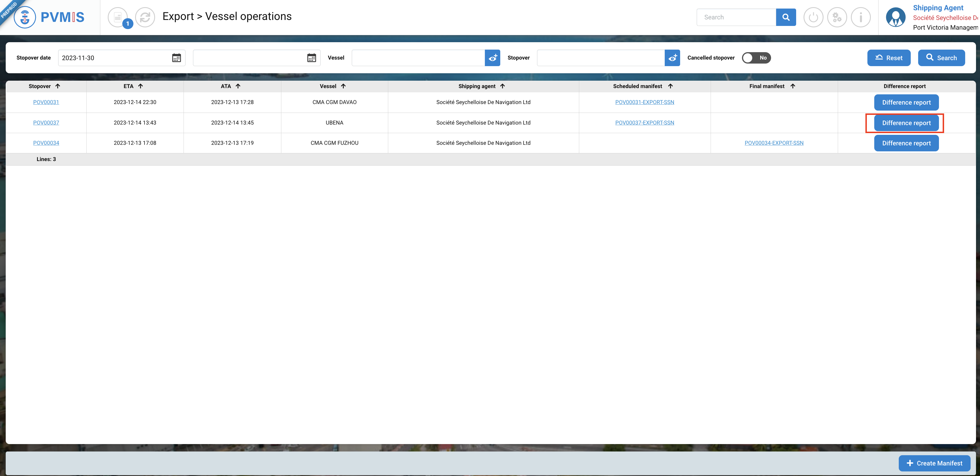The height and width of the screenshot is (476, 980).
Task: Toggle the Cancelled stopover switch
Action: click(756, 58)
